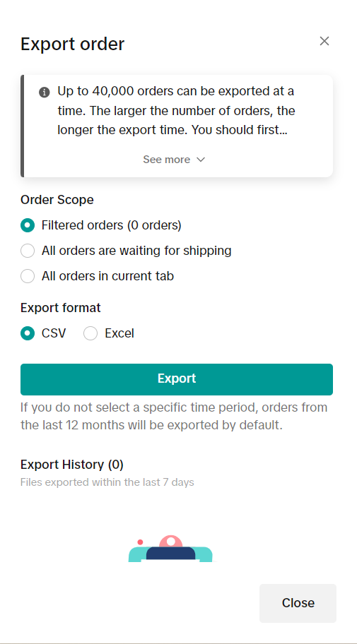Click the Export format section label
The width and height of the screenshot is (357, 644).
click(x=61, y=308)
